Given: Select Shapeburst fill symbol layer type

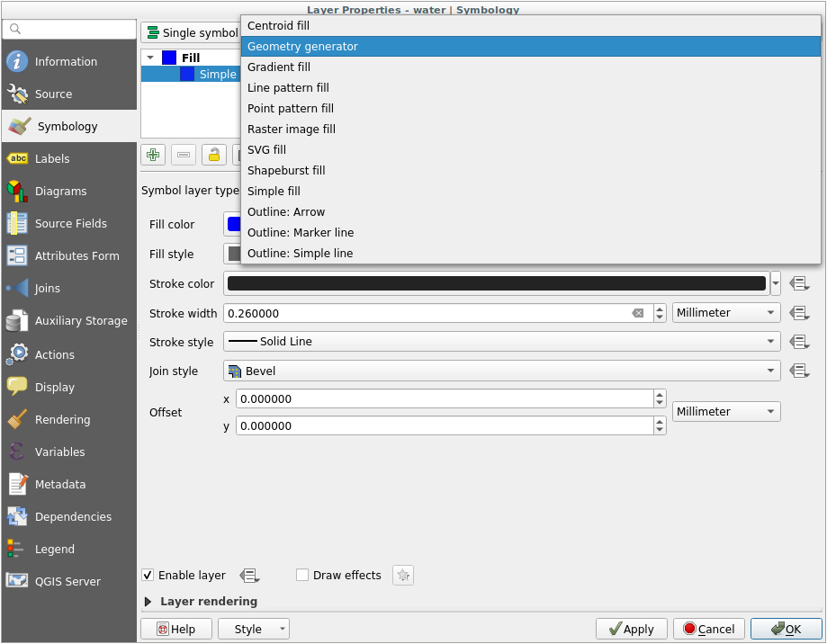Looking at the screenshot, I should (x=286, y=171).
